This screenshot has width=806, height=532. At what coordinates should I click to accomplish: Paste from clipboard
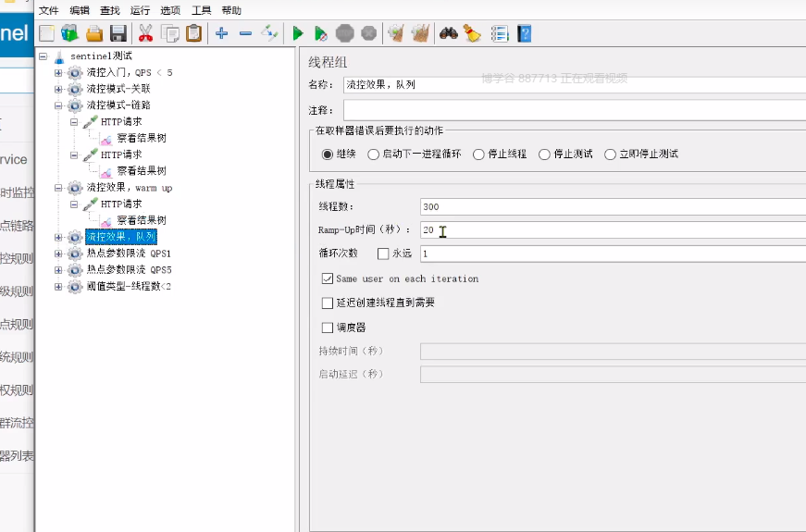pos(193,34)
